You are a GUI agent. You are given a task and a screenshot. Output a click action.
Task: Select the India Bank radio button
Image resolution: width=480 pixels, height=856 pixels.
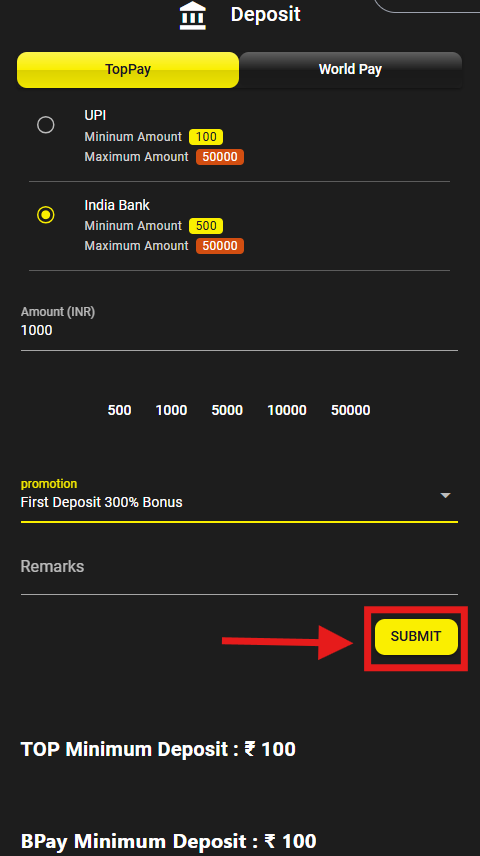(45, 215)
